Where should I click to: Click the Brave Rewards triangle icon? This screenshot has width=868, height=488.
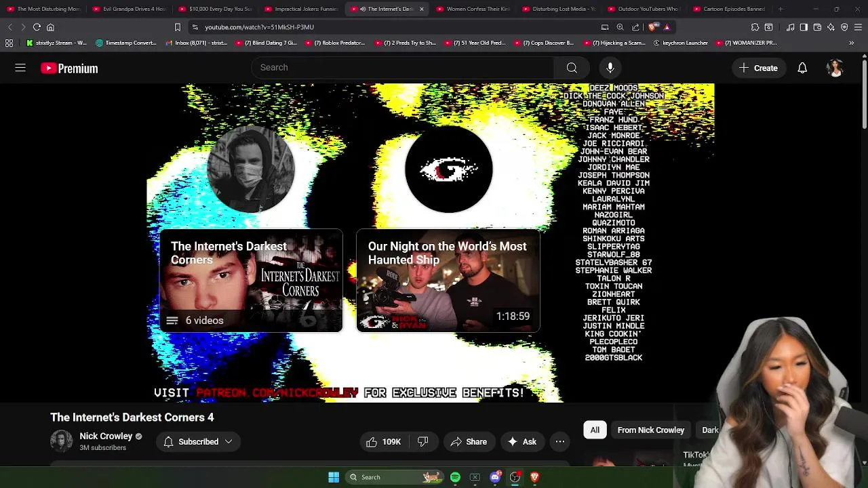667,27
